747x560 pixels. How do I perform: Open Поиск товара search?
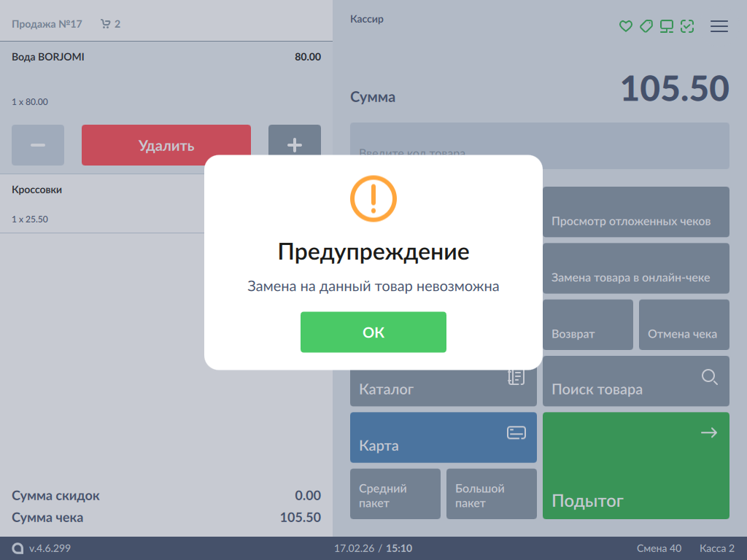pyautogui.click(x=635, y=381)
